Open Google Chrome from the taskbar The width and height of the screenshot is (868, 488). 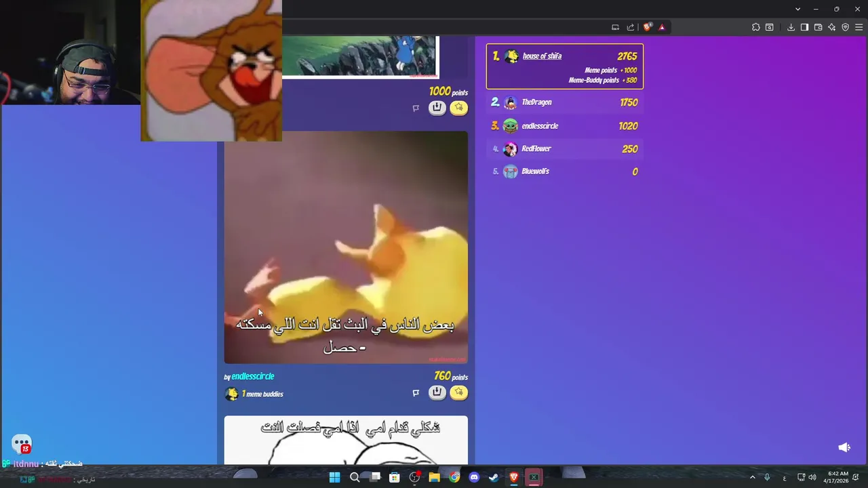pyautogui.click(x=454, y=477)
